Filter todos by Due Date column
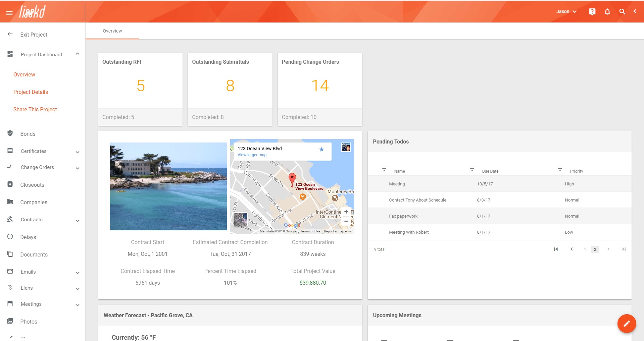 coord(472,169)
